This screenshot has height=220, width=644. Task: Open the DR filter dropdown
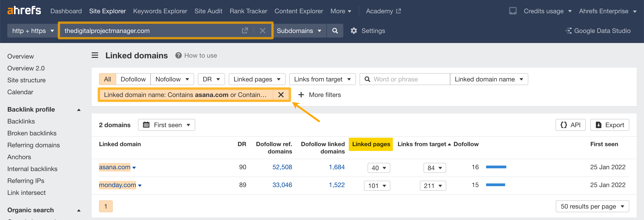(x=211, y=79)
